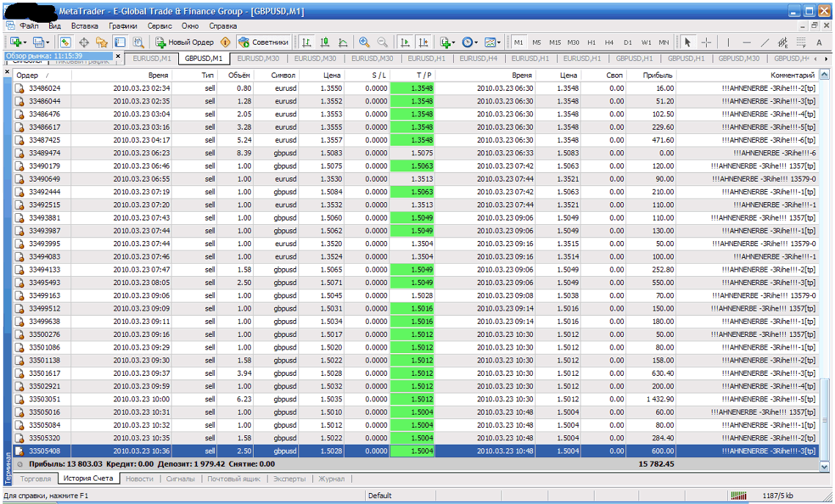Open the Вставка menu
The image size is (835, 504).
(x=84, y=26)
